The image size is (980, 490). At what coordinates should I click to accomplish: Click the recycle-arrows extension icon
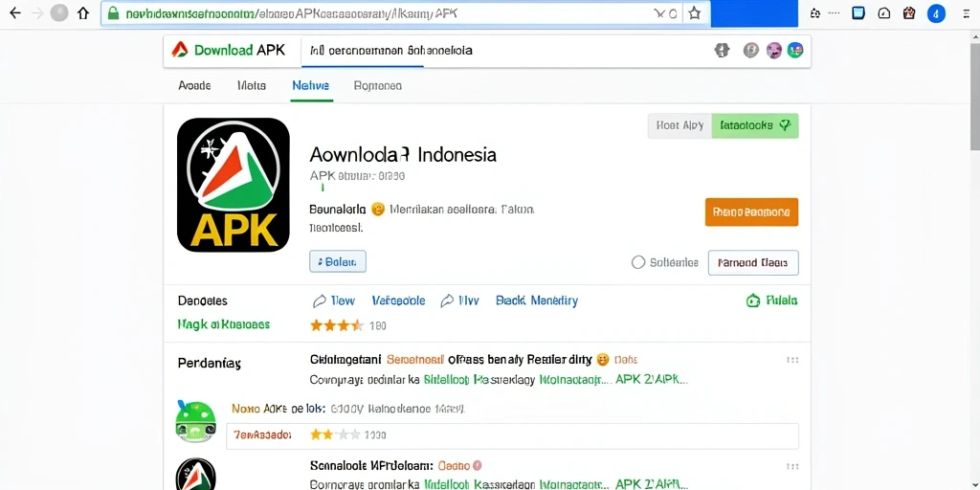[815, 13]
